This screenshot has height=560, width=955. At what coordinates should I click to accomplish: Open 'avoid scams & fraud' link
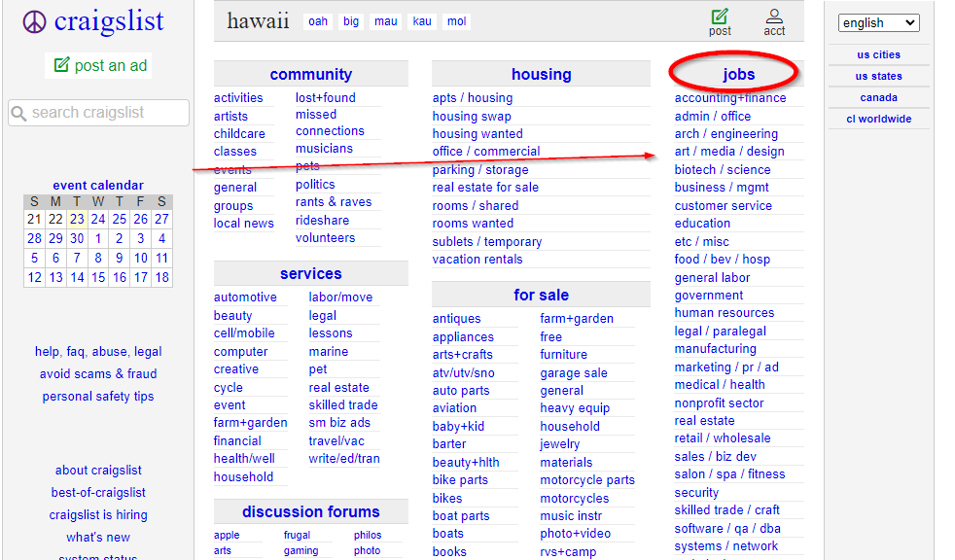click(x=98, y=373)
